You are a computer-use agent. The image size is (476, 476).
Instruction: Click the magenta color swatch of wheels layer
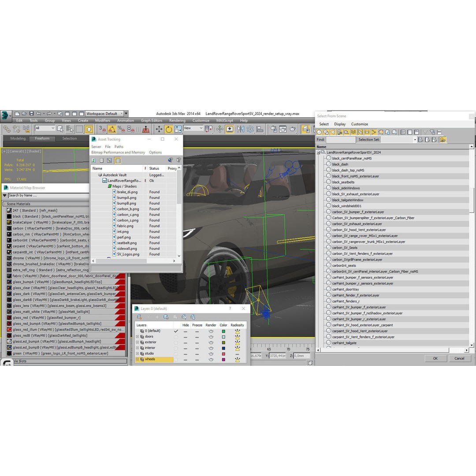(x=223, y=360)
